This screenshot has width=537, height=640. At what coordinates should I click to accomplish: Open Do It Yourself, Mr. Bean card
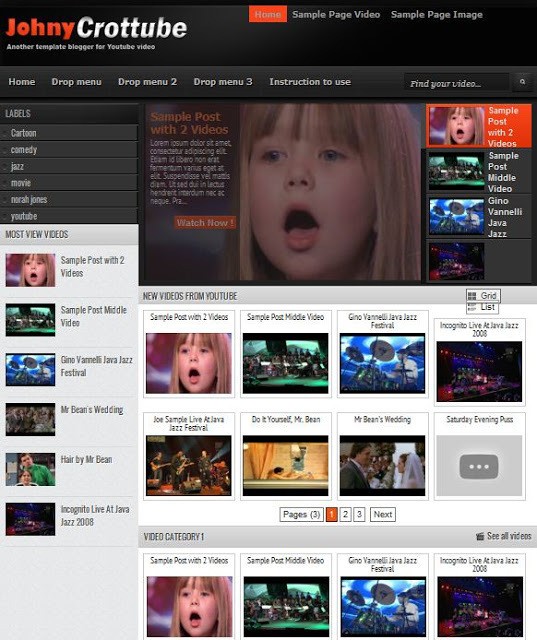[x=286, y=456]
